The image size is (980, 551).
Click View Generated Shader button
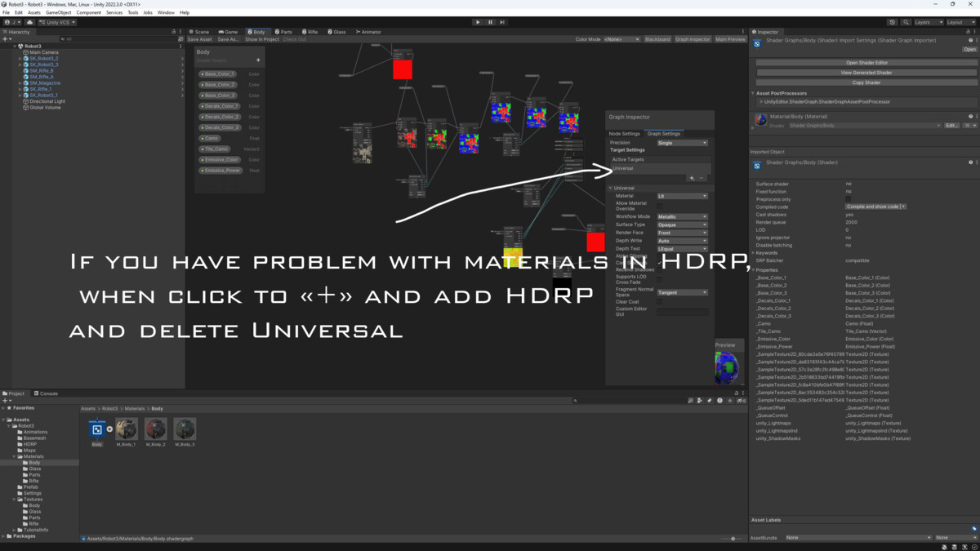[x=866, y=73]
